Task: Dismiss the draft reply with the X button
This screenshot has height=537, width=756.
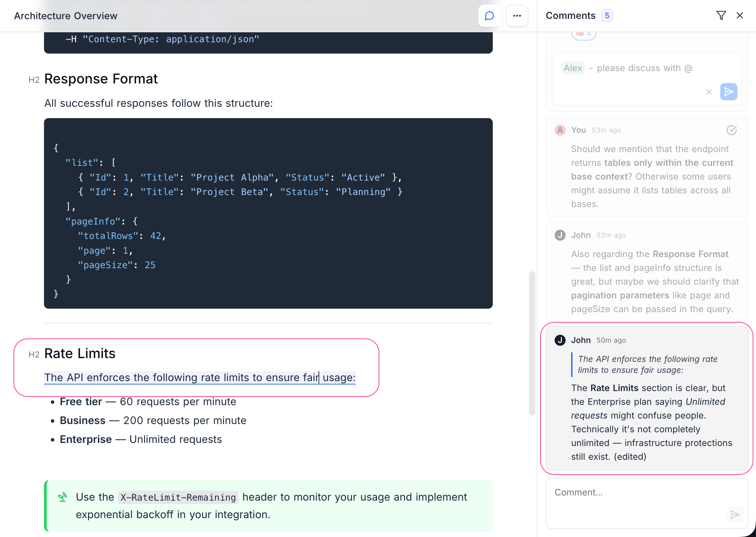Action: [709, 92]
